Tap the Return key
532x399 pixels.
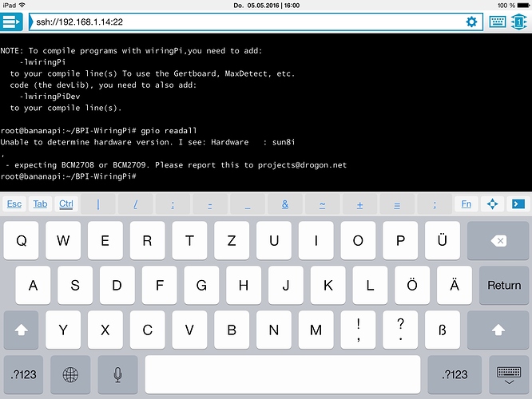[x=504, y=285]
